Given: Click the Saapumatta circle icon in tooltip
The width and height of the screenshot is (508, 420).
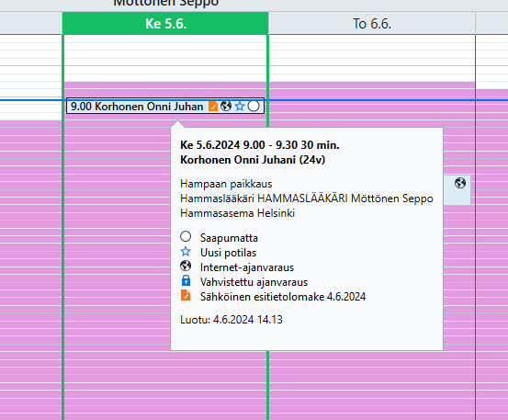Looking at the screenshot, I should 186,236.
